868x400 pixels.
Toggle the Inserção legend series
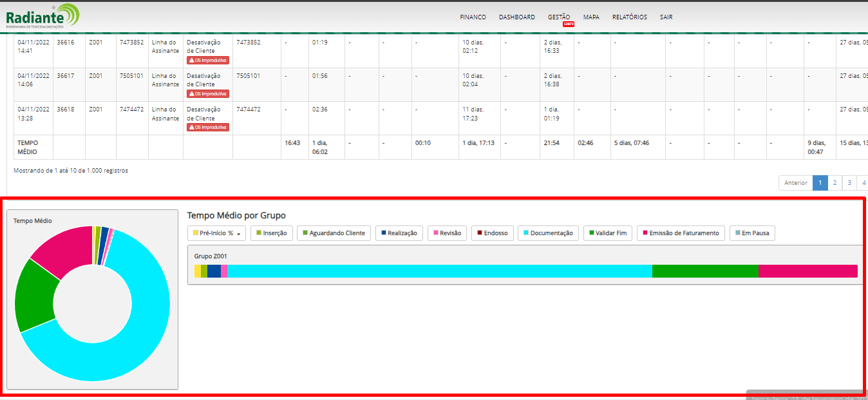(272, 233)
